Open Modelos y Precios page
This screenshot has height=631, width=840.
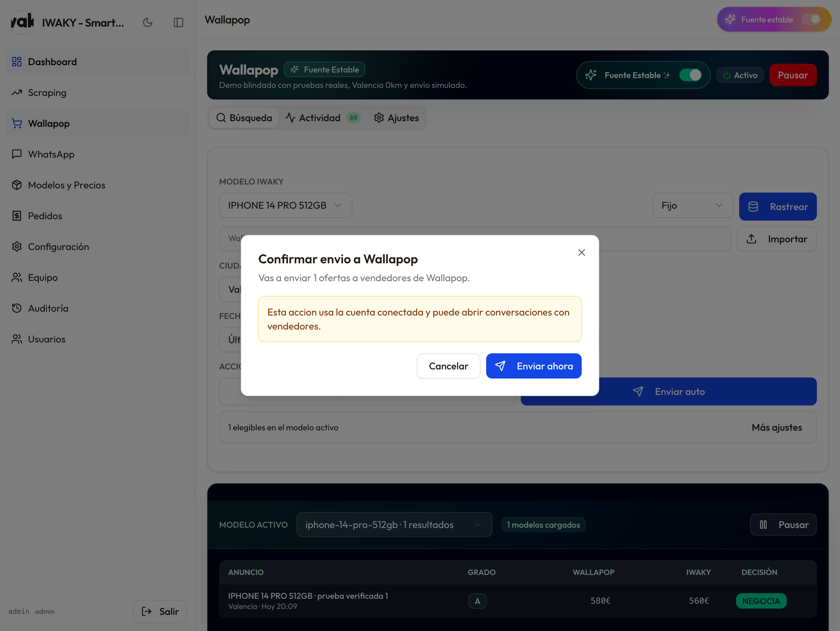coord(98,185)
